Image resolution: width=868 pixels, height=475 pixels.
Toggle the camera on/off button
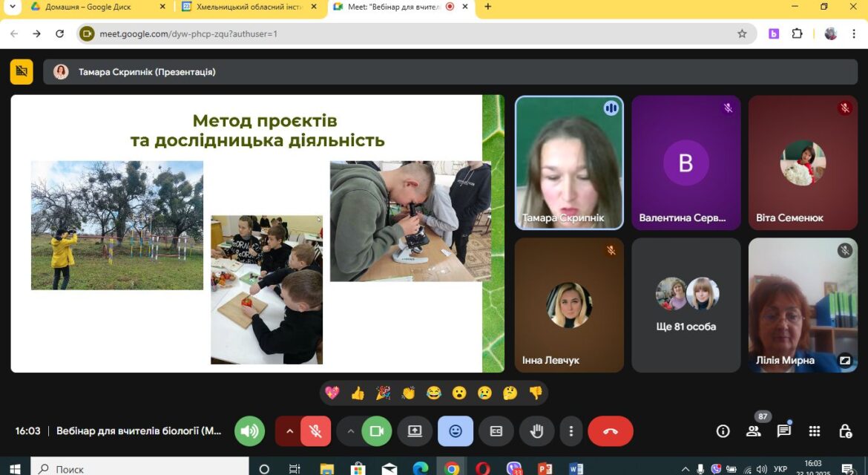tap(376, 431)
